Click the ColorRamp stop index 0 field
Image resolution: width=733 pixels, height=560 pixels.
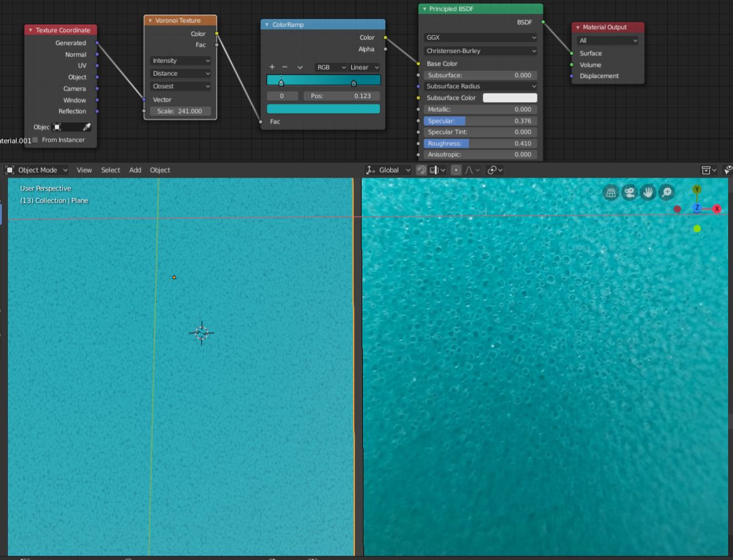tap(282, 96)
